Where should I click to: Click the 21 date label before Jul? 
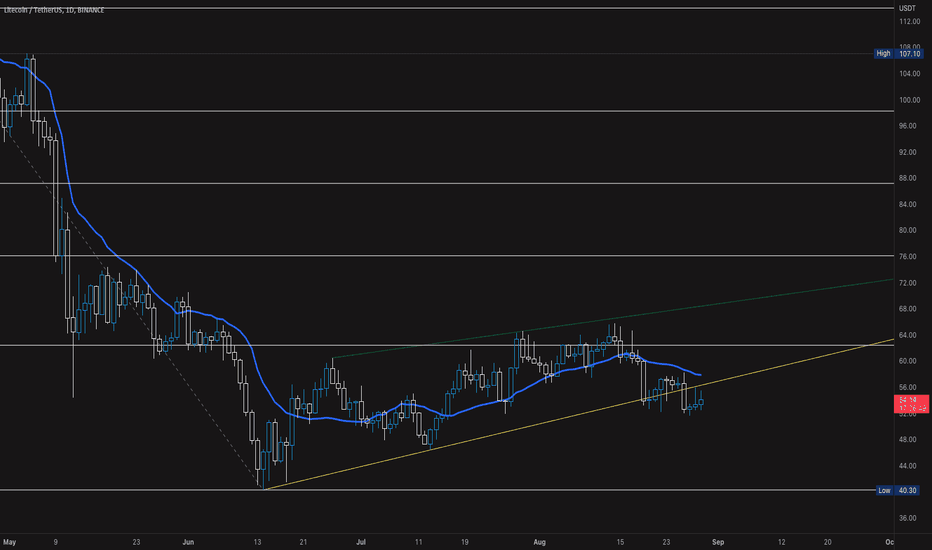click(x=303, y=542)
